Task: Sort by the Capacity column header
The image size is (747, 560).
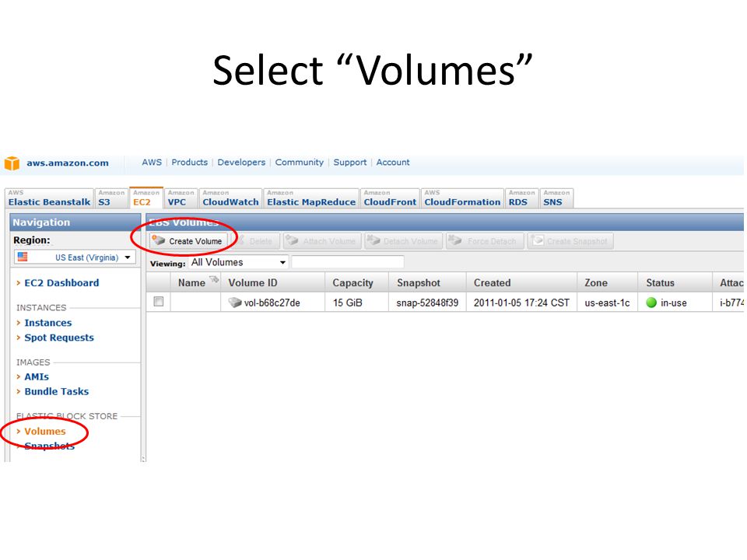Action: [357, 282]
